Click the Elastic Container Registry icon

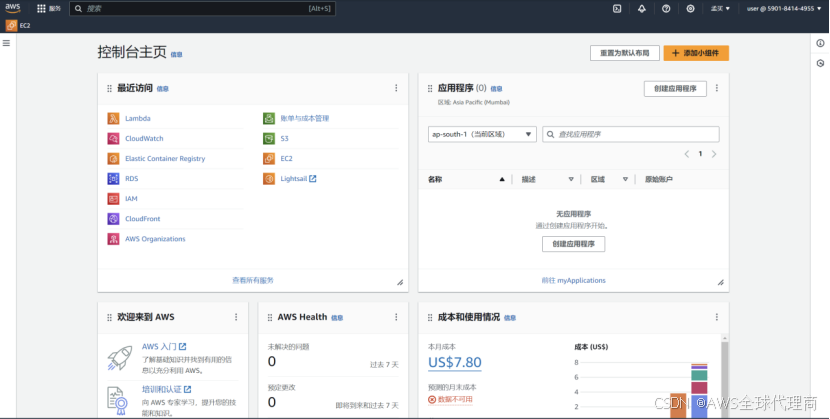pyautogui.click(x=113, y=159)
